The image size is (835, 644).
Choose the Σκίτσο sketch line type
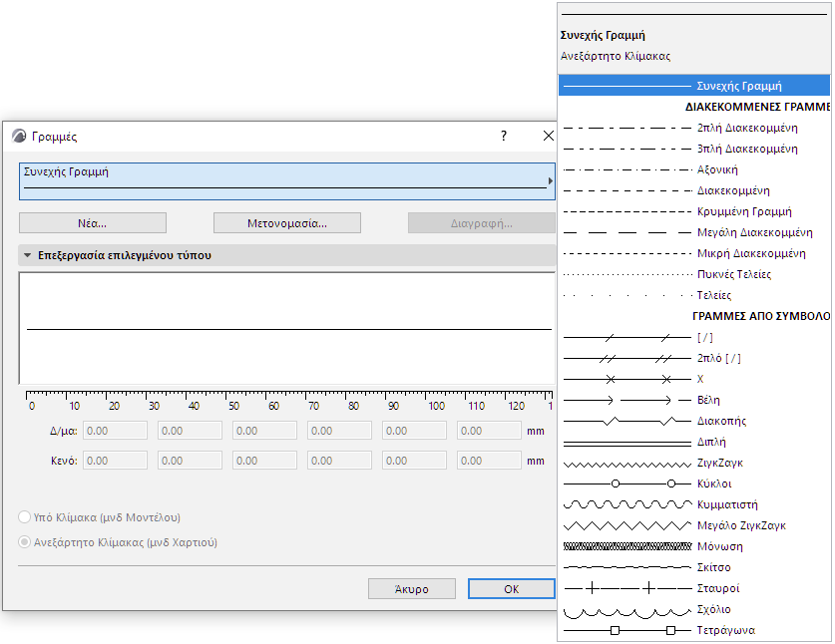tap(694, 567)
